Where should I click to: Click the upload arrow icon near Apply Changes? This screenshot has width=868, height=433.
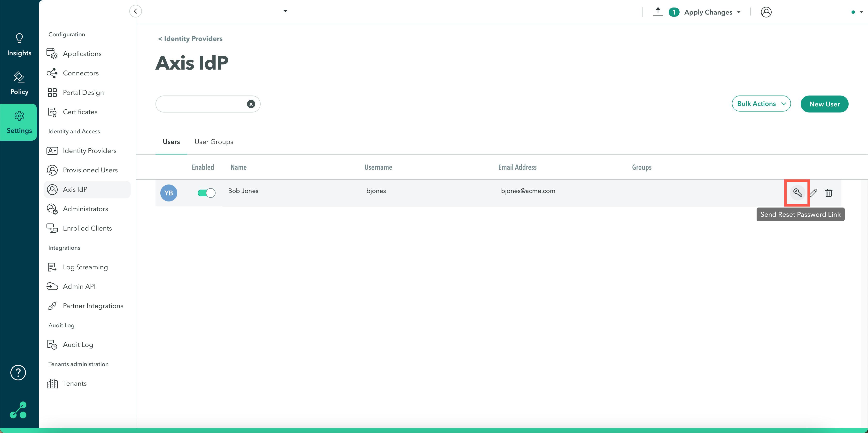click(x=657, y=11)
